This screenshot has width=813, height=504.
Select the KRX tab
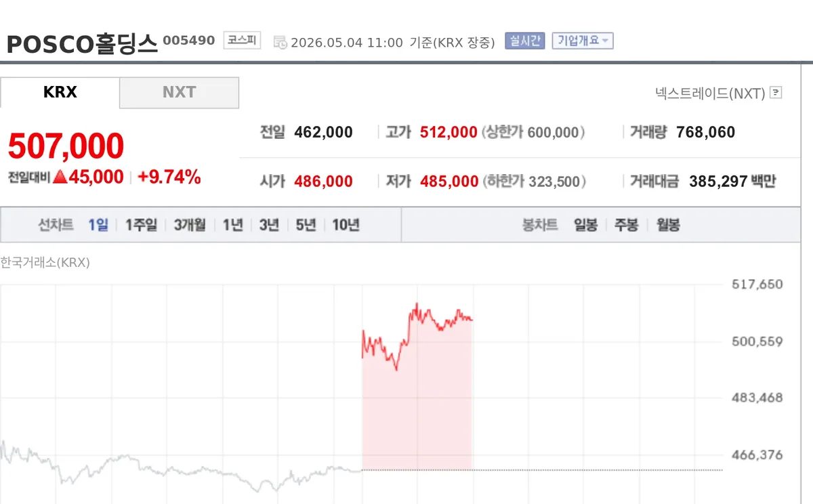60,93
